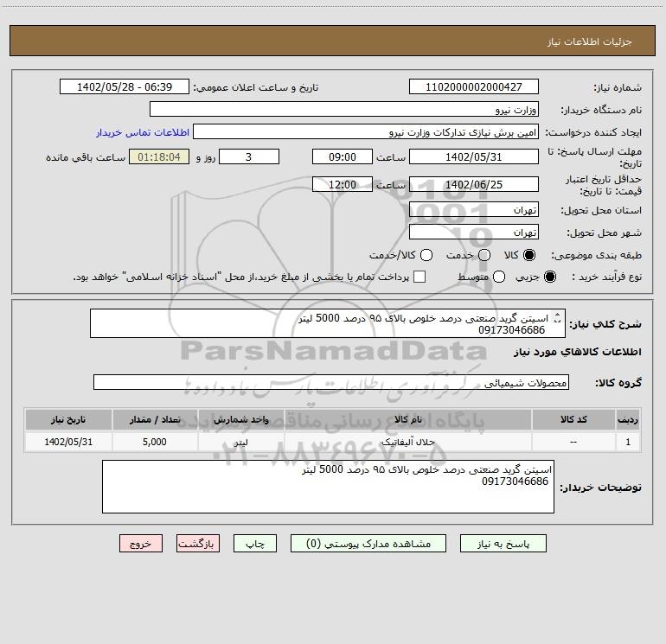This screenshot has width=666, height=644.
Task: Click the بازگشت back button
Action: (198, 544)
